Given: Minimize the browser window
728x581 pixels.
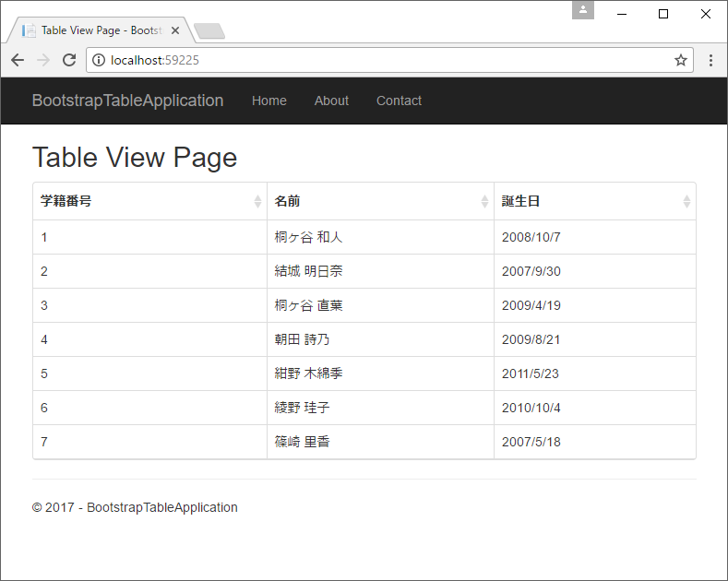Looking at the screenshot, I should click(622, 14).
